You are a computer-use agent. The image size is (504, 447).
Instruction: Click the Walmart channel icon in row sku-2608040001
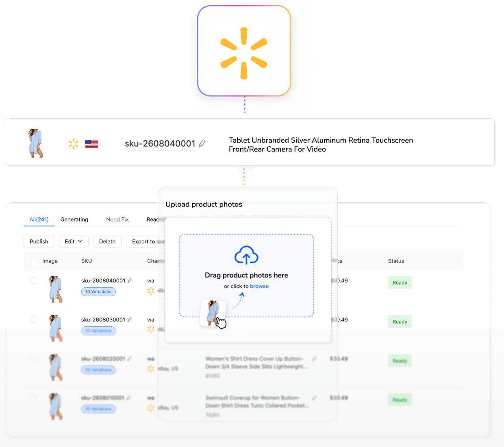point(151,291)
